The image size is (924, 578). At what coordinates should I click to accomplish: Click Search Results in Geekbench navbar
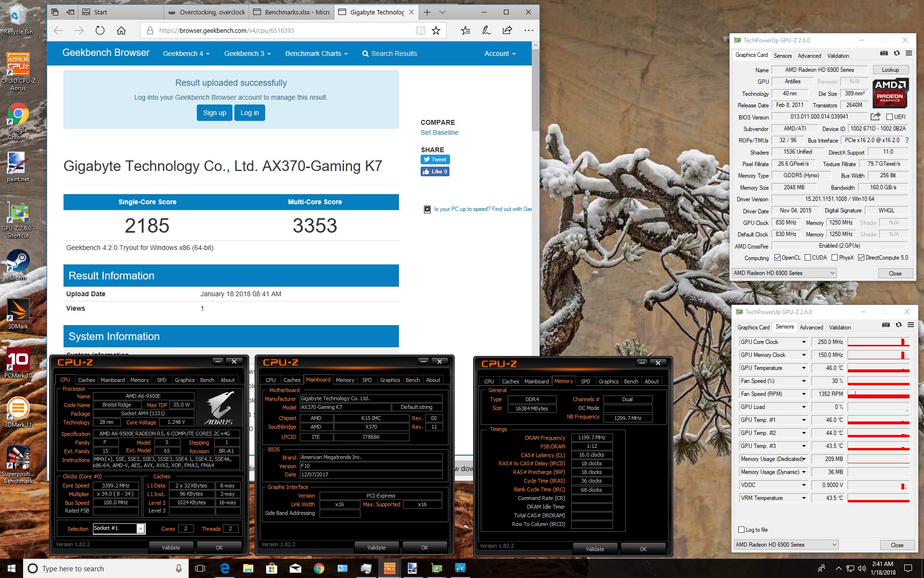[389, 53]
